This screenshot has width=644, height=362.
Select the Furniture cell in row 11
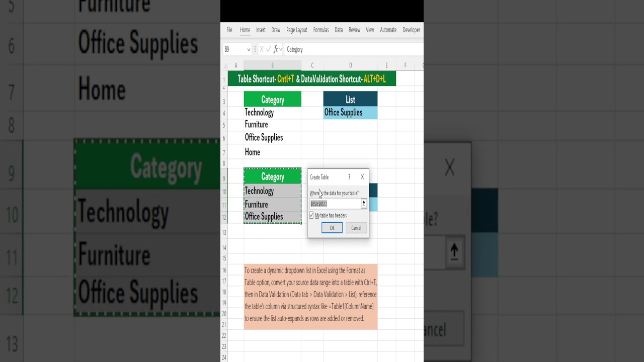pyautogui.click(x=272, y=204)
